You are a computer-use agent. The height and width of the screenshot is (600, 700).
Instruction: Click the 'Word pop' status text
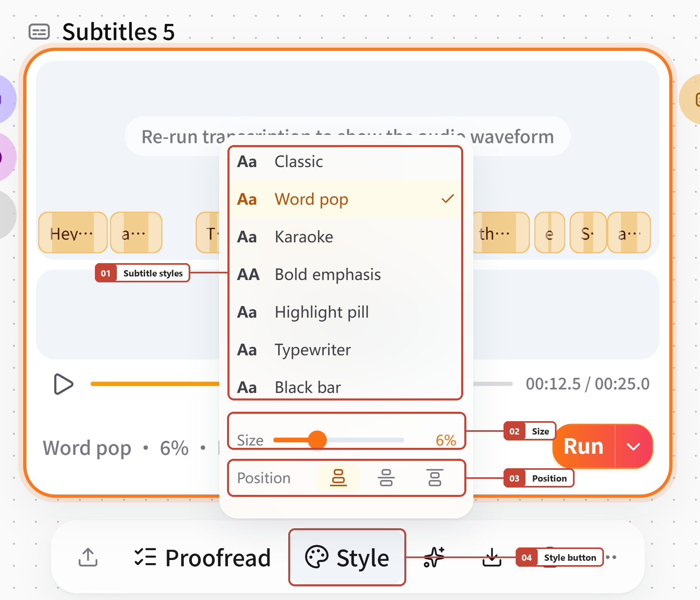87,448
